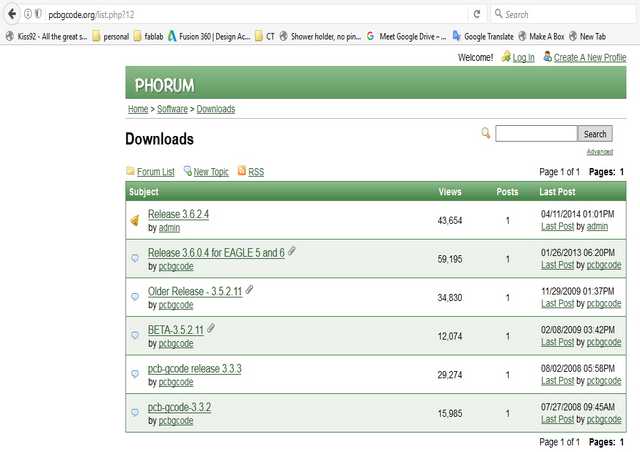Image resolution: width=640 pixels, height=452 pixels.
Task: Open the Release 3.6.2.4 topic
Action: coord(178,214)
